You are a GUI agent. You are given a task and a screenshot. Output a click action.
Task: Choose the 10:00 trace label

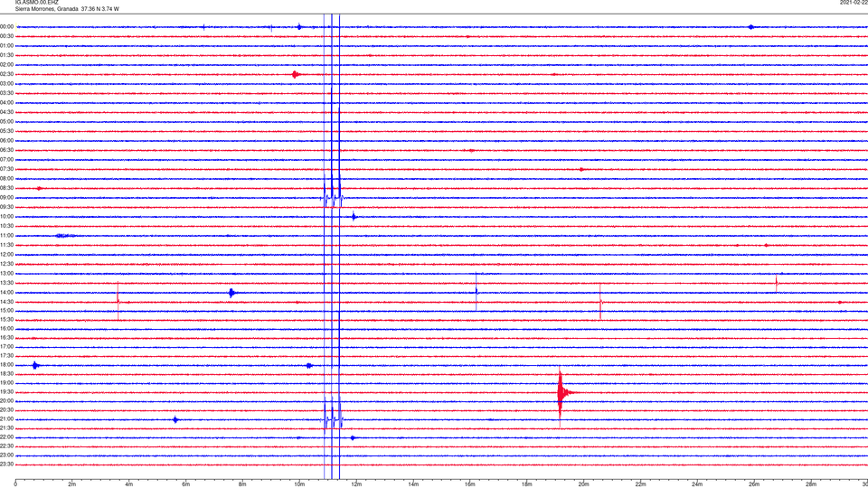pyautogui.click(x=6, y=216)
